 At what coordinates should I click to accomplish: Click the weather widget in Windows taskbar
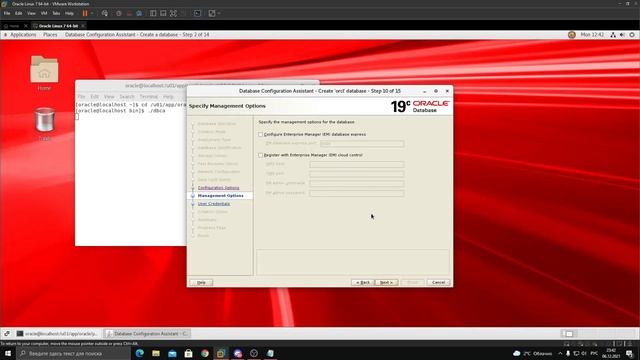coord(533,353)
